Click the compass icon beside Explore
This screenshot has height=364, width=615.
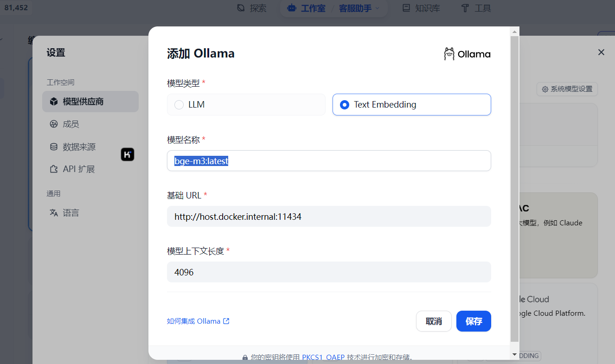point(241,8)
